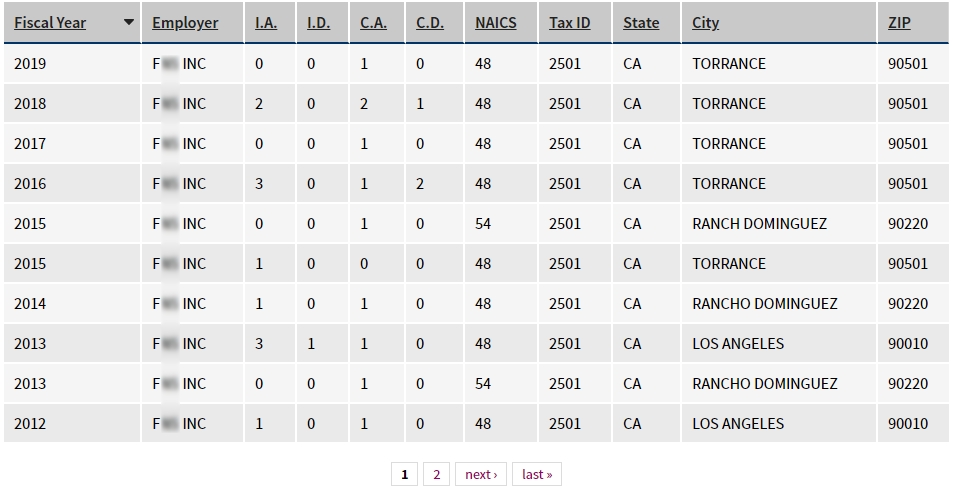Image resolution: width=953 pixels, height=486 pixels.
Task: Sort by NAICS column header
Action: coord(496,22)
